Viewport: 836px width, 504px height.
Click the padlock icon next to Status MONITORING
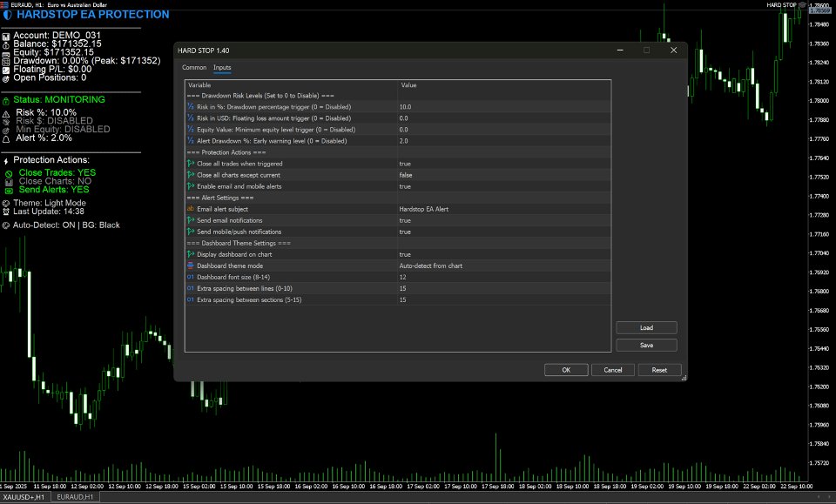pyautogui.click(x=8, y=99)
